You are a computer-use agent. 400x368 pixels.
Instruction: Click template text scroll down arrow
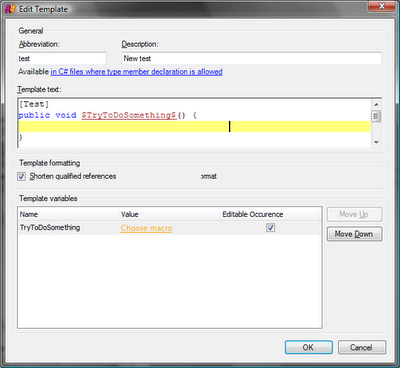point(376,142)
